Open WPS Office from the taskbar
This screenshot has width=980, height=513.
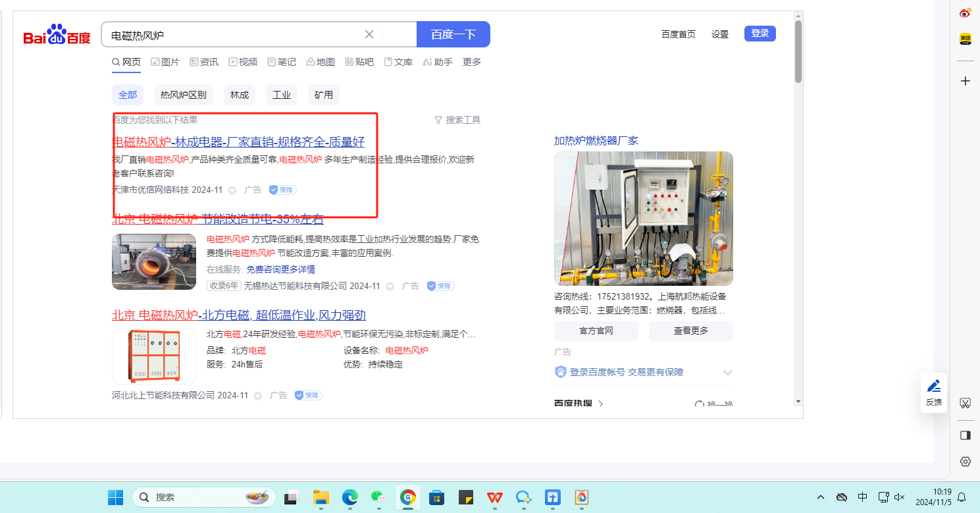point(494,497)
